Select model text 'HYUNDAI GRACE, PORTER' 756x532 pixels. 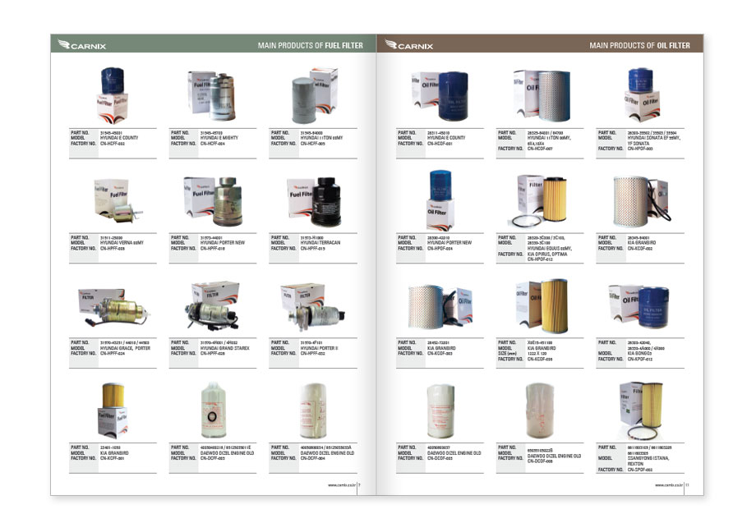coord(125,348)
